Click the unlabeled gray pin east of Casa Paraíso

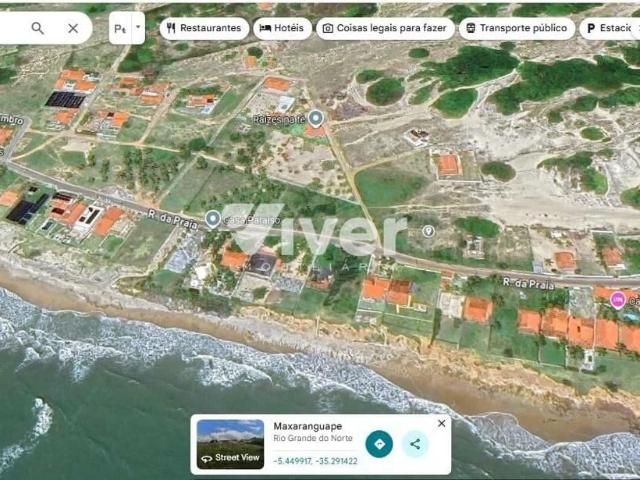428,231
